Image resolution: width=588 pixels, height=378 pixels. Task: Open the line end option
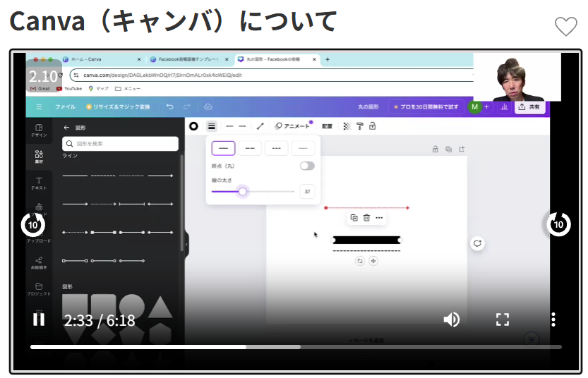(x=242, y=126)
